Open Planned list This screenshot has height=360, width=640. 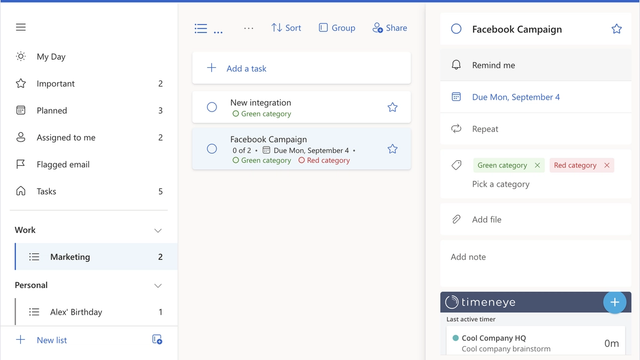click(89, 110)
